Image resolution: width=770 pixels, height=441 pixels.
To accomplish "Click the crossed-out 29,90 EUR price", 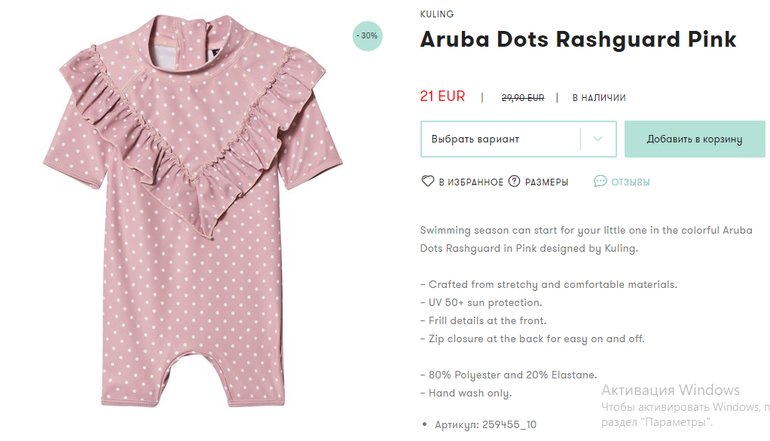I will pos(523,98).
